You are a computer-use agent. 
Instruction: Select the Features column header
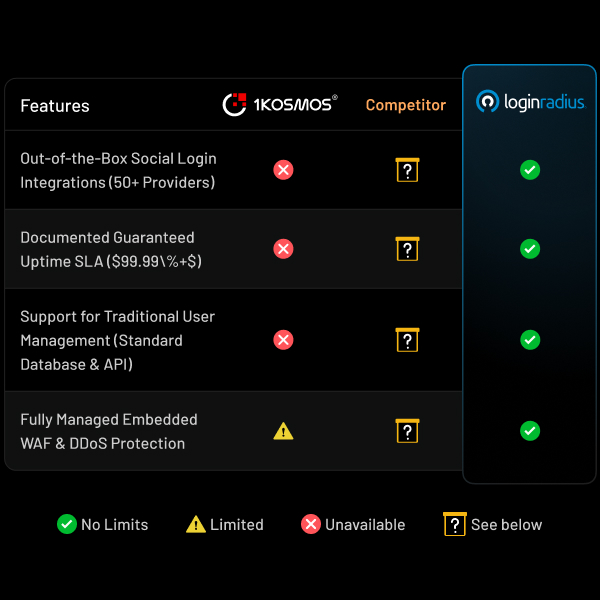pos(55,106)
